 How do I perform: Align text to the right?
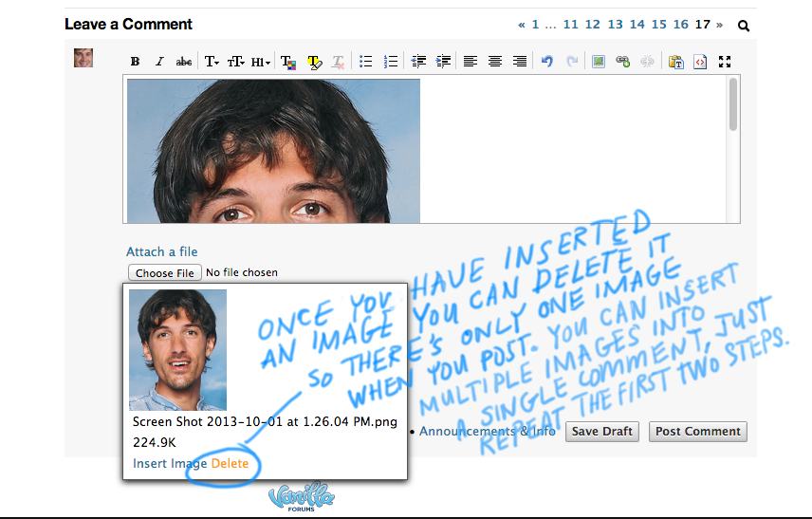pos(520,62)
